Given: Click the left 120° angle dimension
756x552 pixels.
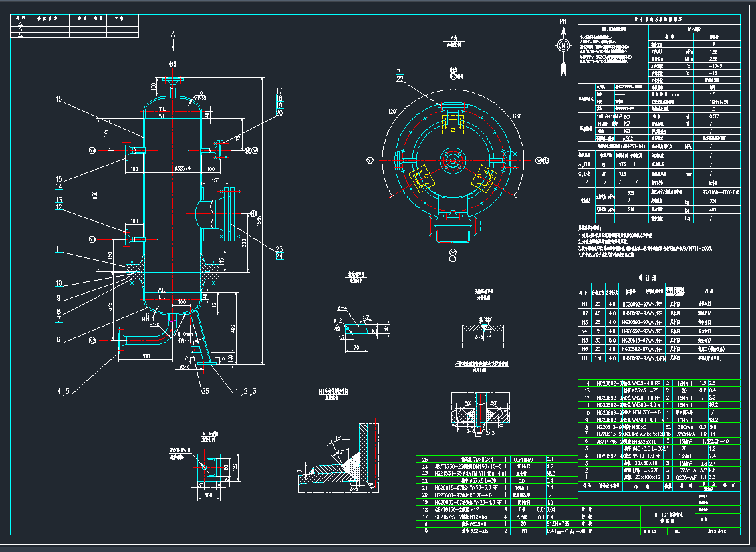Looking at the screenshot, I should coord(391,111).
